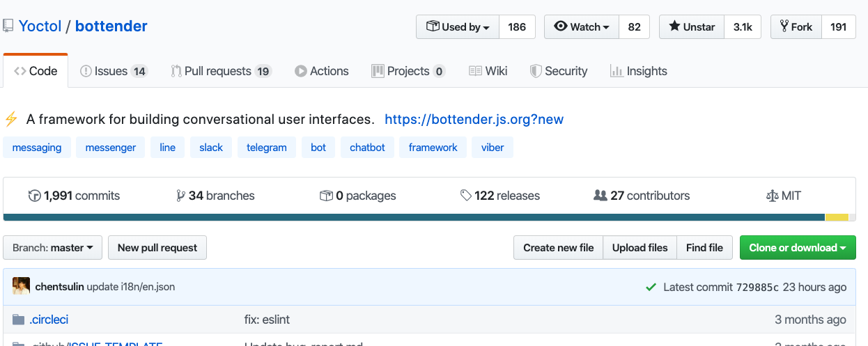
Task: Open the Security tab
Action: click(559, 71)
